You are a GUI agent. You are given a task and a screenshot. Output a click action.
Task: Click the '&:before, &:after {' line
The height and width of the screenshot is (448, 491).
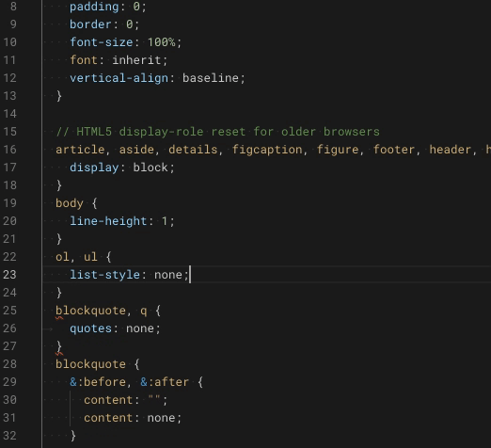(136, 382)
